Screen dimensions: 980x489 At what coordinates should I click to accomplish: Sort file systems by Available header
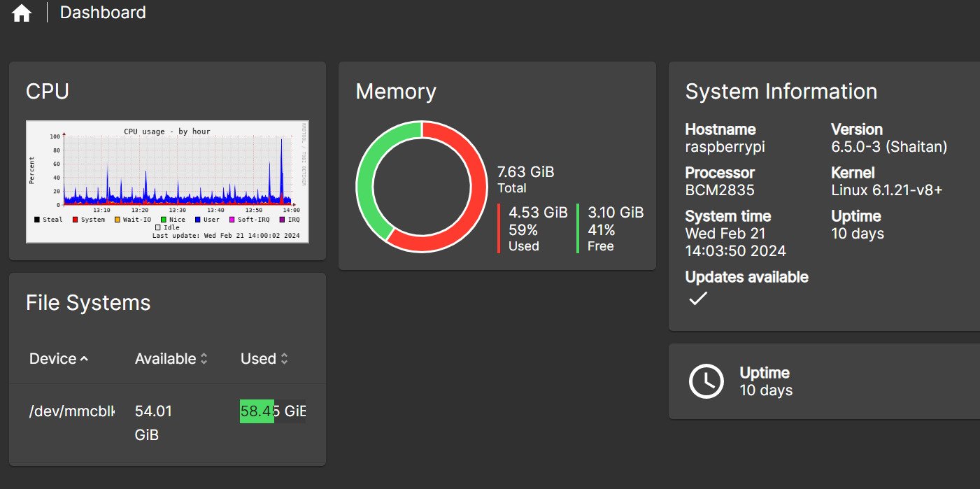[165, 359]
